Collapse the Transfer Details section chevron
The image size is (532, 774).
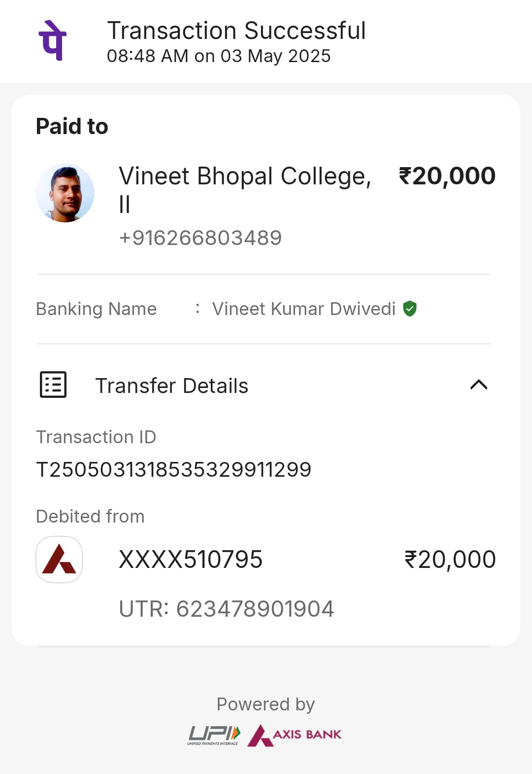click(x=479, y=385)
